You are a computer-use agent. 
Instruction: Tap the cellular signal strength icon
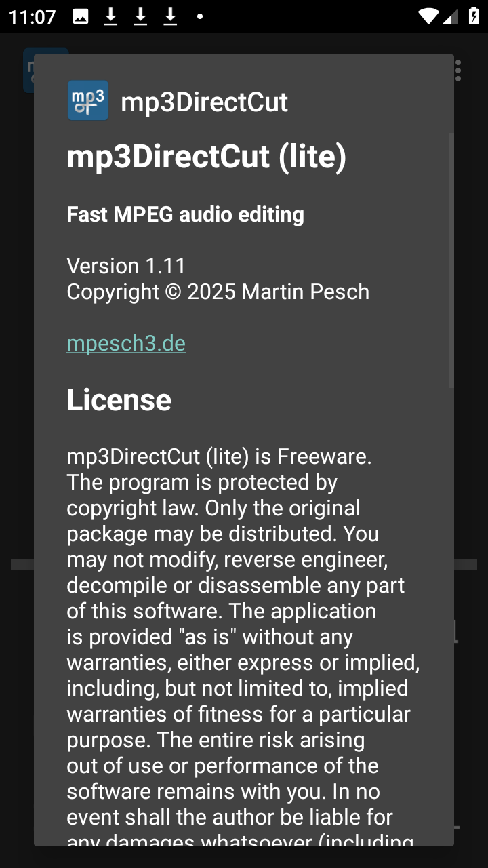451,16
